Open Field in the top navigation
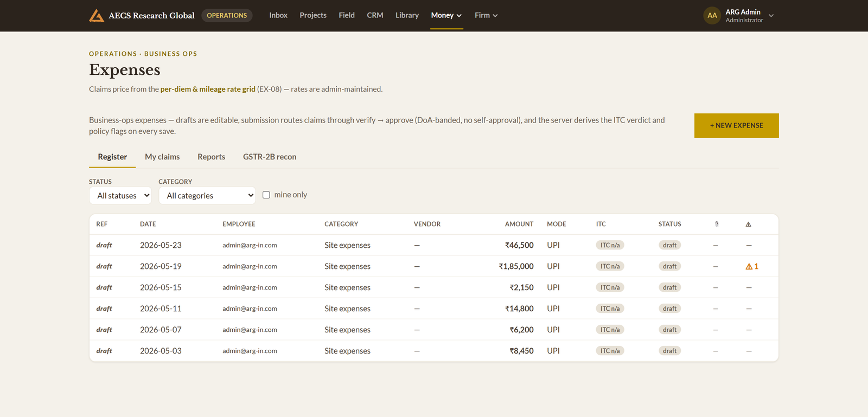The width and height of the screenshot is (868, 417). point(347,15)
